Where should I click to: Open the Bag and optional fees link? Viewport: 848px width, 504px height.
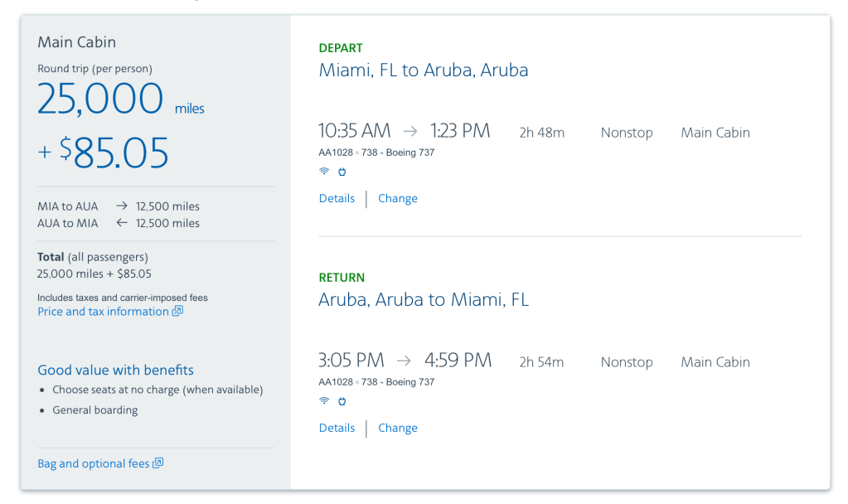point(93,464)
